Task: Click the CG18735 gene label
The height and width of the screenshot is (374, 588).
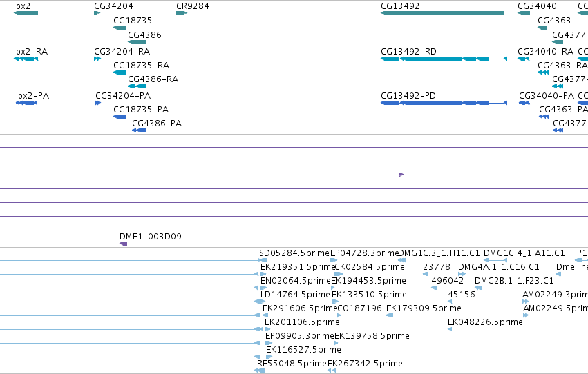Action: click(x=133, y=20)
